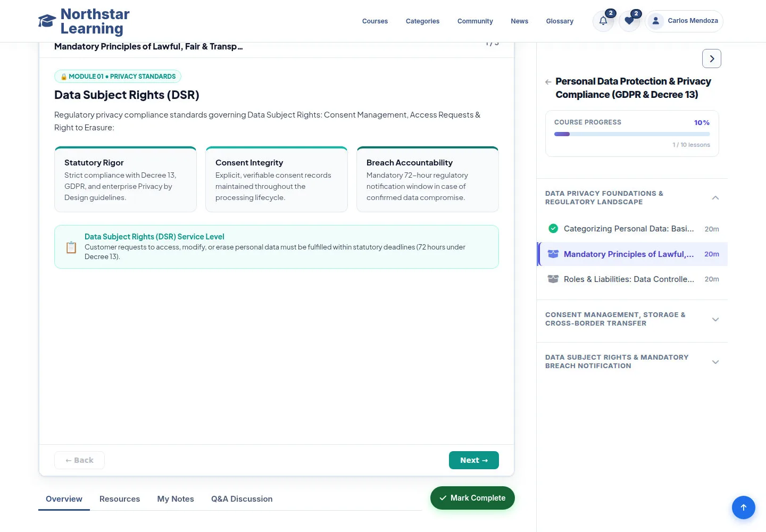This screenshot has width=766, height=532.
Task: Open the Q&A Discussion tab
Action: click(x=242, y=499)
